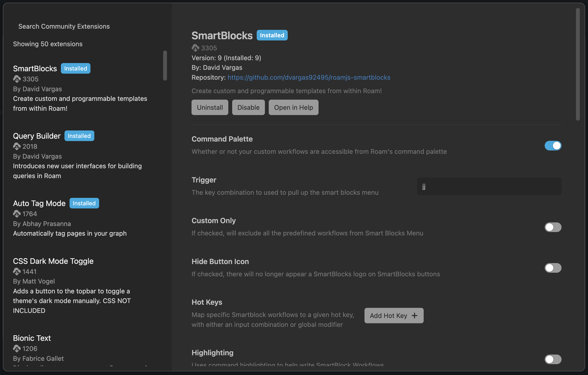588x375 pixels.
Task: Click the download icon beside CSS Dark Mode Toggle
Action: (17, 272)
